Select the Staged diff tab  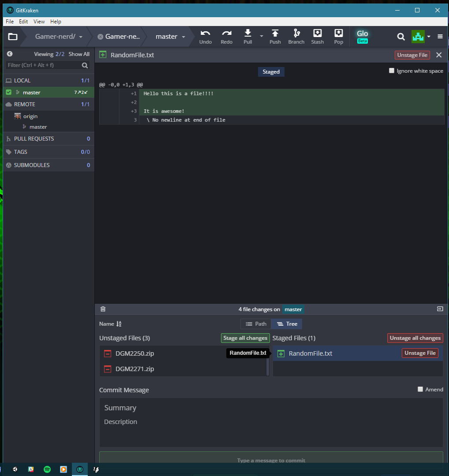pos(271,72)
